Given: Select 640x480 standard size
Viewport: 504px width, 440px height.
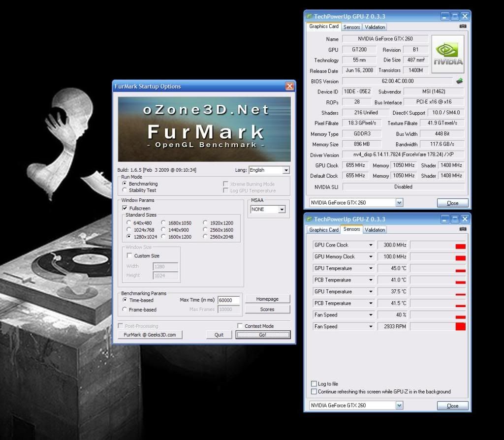Looking at the screenshot, I should 129,223.
